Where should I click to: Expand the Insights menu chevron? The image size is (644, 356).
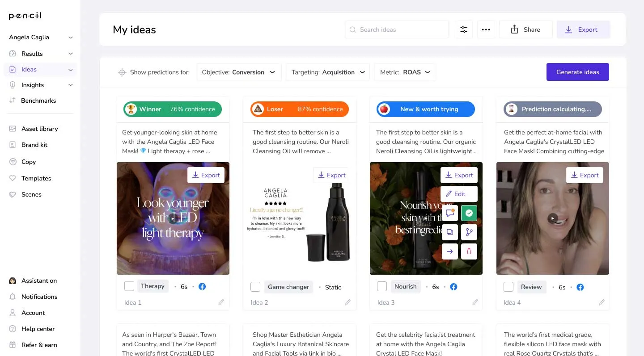[71, 85]
